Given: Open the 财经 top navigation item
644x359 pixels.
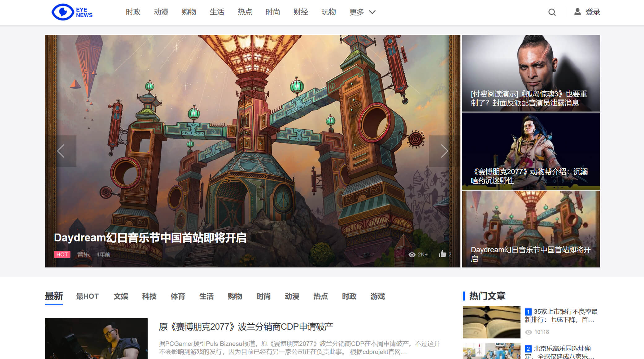Looking at the screenshot, I should 301,12.
